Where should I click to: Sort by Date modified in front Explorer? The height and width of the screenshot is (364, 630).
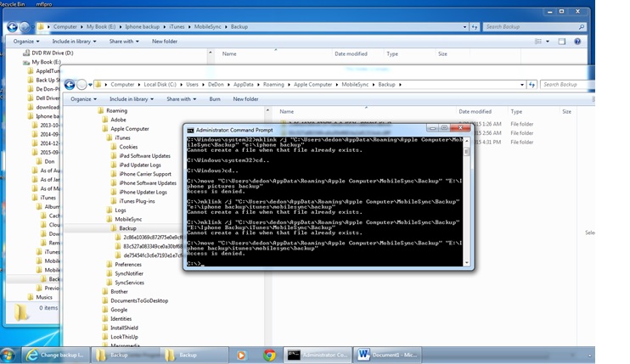tap(475, 111)
